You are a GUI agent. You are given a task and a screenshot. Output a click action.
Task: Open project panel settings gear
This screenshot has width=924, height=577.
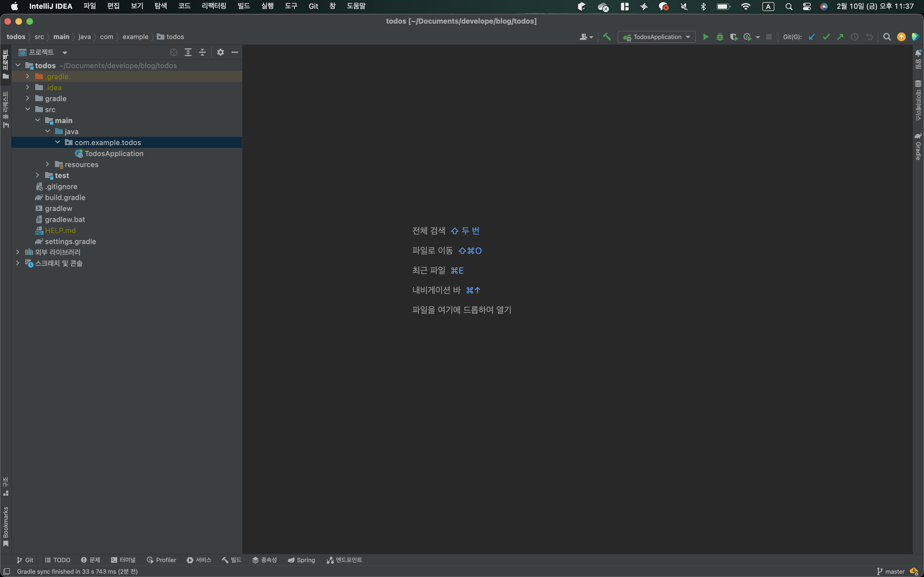click(x=220, y=52)
